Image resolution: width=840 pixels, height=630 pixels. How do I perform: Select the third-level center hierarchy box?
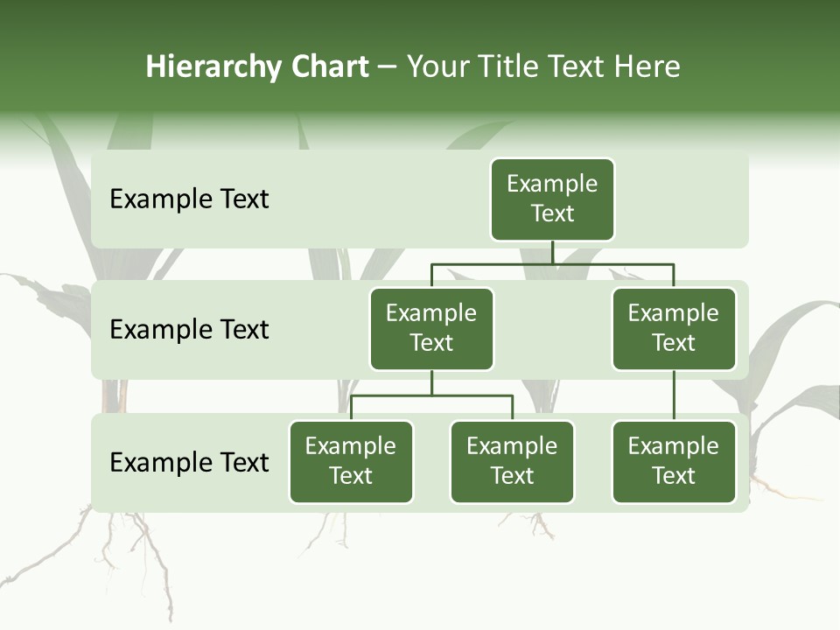tap(512, 462)
